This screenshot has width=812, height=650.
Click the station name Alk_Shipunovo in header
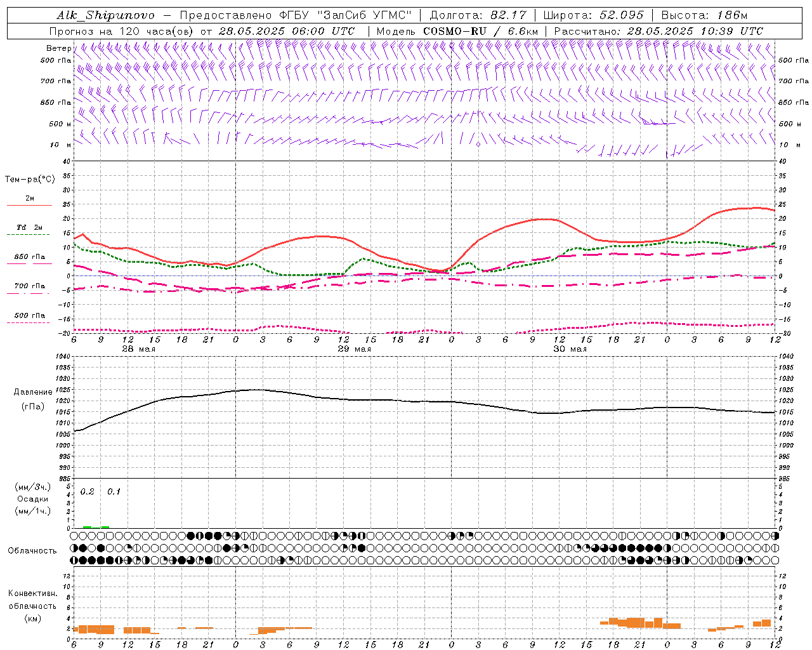point(106,15)
